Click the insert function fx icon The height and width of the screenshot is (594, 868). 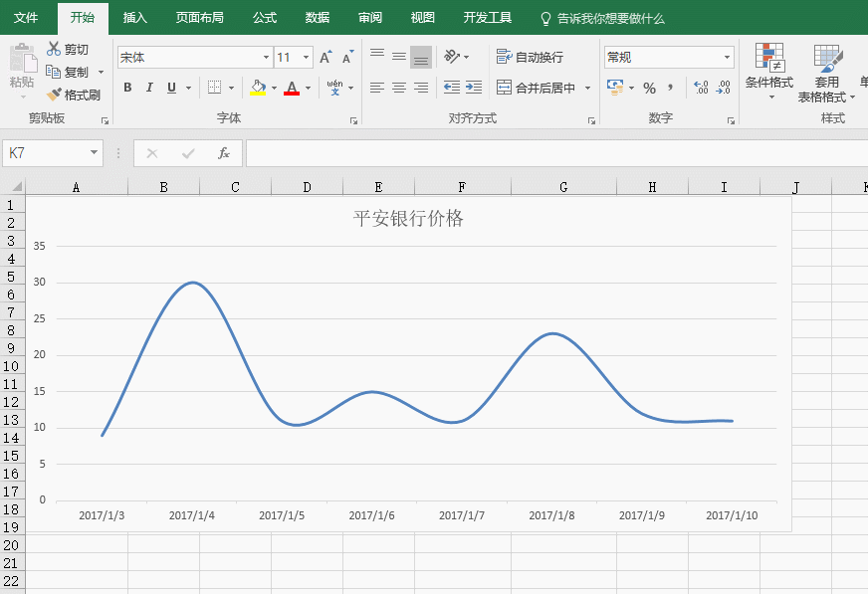tap(224, 153)
